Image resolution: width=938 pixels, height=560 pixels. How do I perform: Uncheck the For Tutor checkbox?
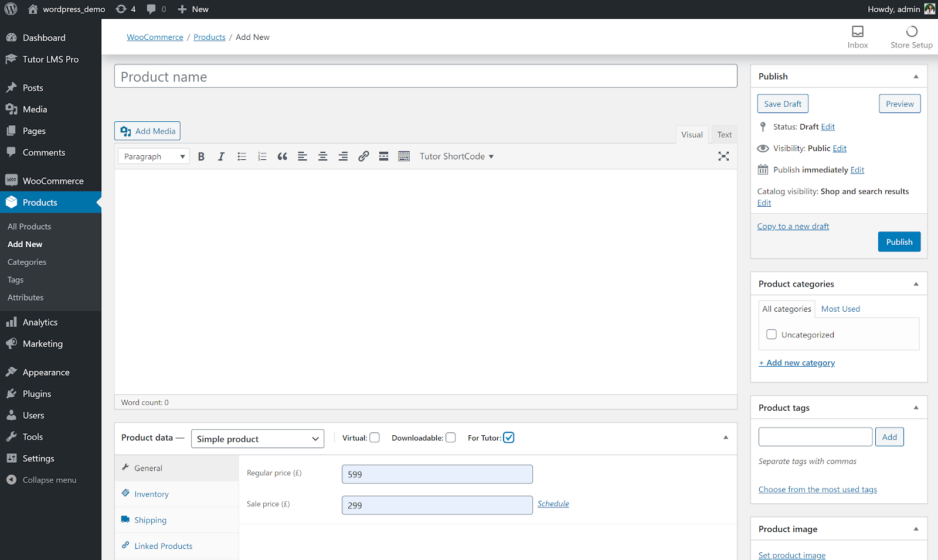[509, 438]
